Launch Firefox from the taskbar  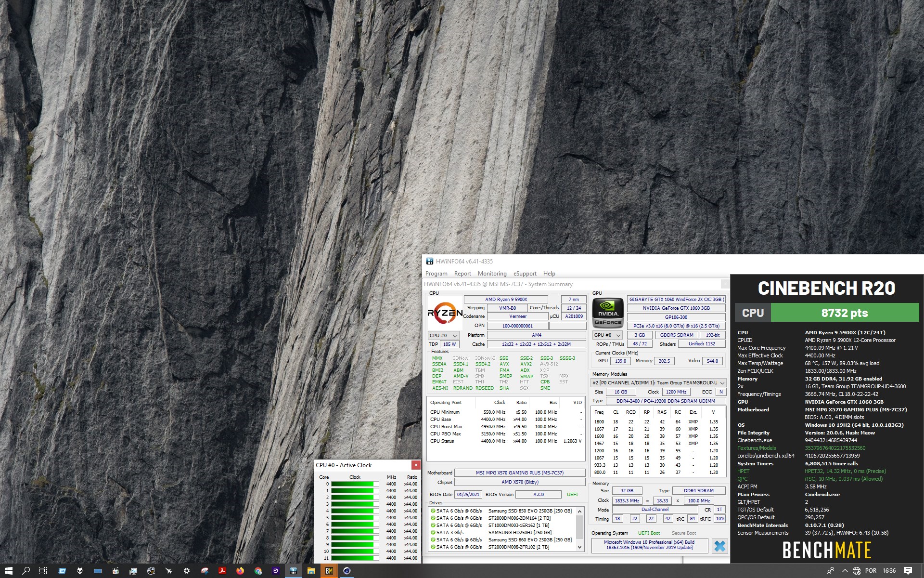(x=240, y=571)
